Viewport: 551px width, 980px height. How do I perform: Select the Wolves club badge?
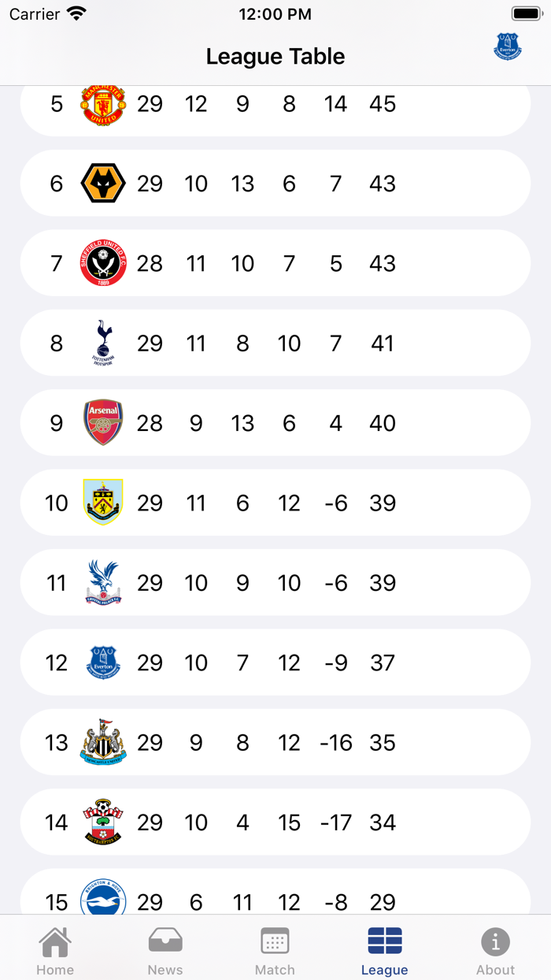103,183
